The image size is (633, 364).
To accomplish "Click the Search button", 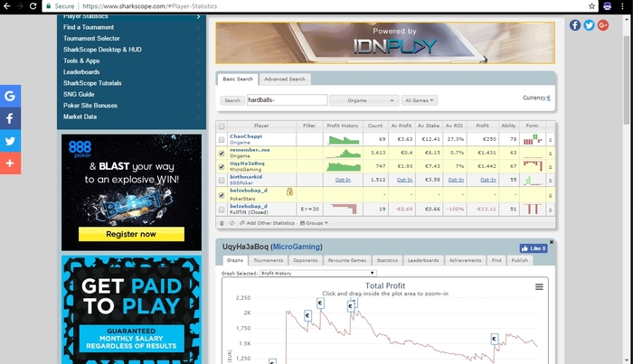I will (232, 100).
